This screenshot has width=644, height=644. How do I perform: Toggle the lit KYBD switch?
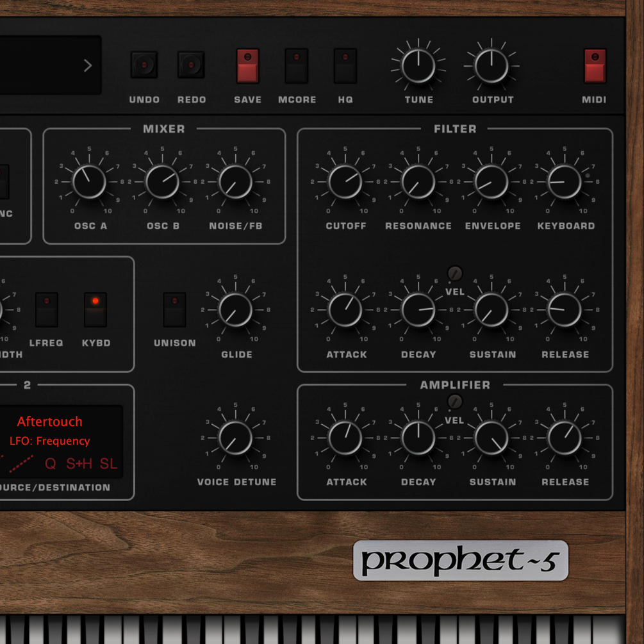[95, 310]
